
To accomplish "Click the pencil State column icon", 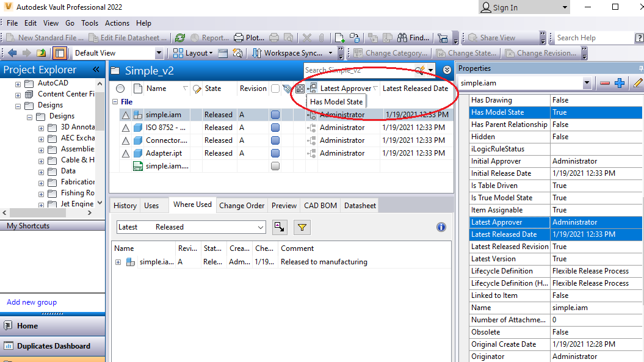I will 197,89.
